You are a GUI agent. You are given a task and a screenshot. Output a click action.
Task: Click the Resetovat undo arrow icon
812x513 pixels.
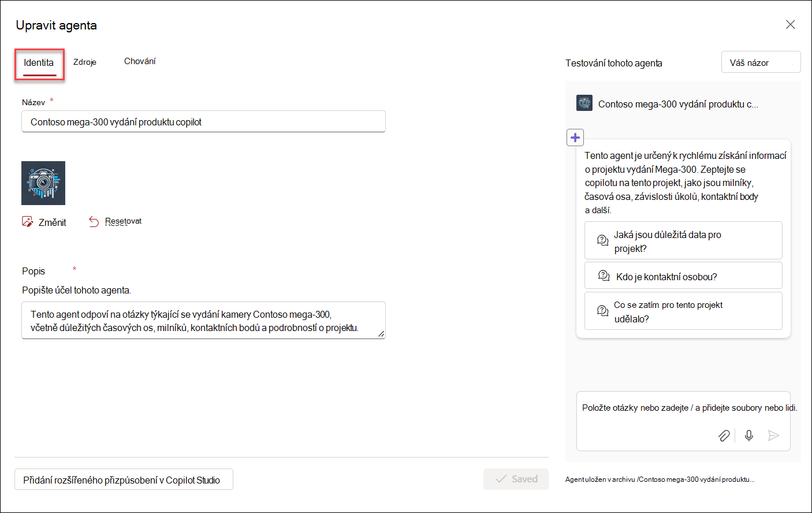(94, 222)
